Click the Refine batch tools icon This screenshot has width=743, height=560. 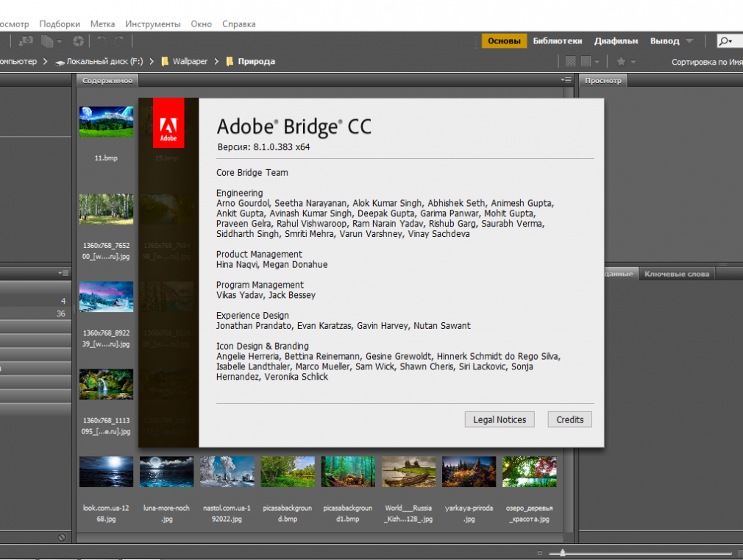[47, 41]
